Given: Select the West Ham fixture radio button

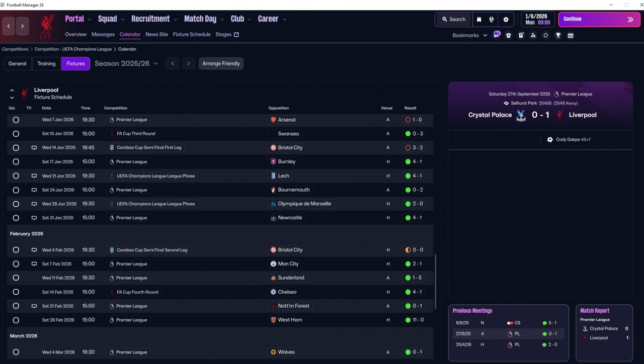Looking at the screenshot, I should point(16,320).
